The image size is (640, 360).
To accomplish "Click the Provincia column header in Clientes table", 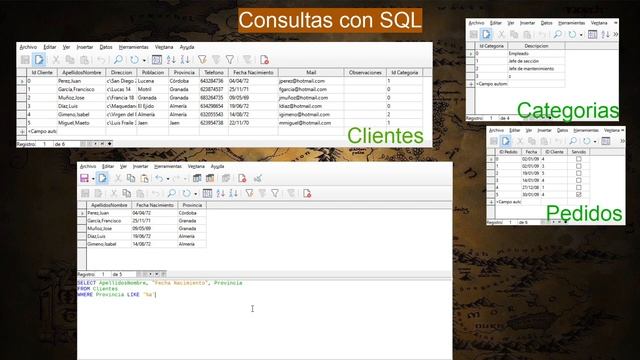I will click(184, 73).
